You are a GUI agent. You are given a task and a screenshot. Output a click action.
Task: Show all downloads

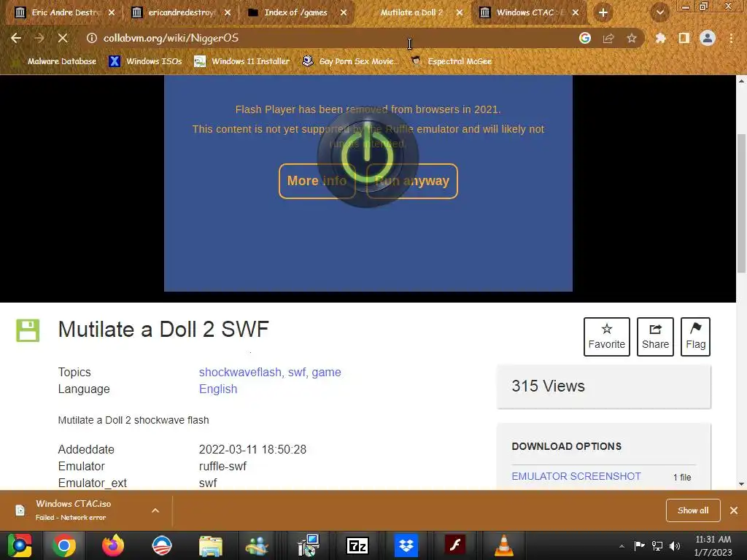click(x=693, y=510)
